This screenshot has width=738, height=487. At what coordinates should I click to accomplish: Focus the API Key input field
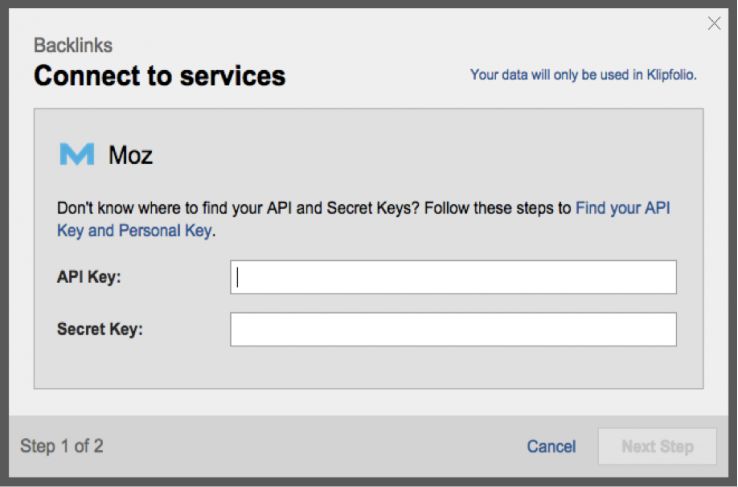(x=453, y=277)
